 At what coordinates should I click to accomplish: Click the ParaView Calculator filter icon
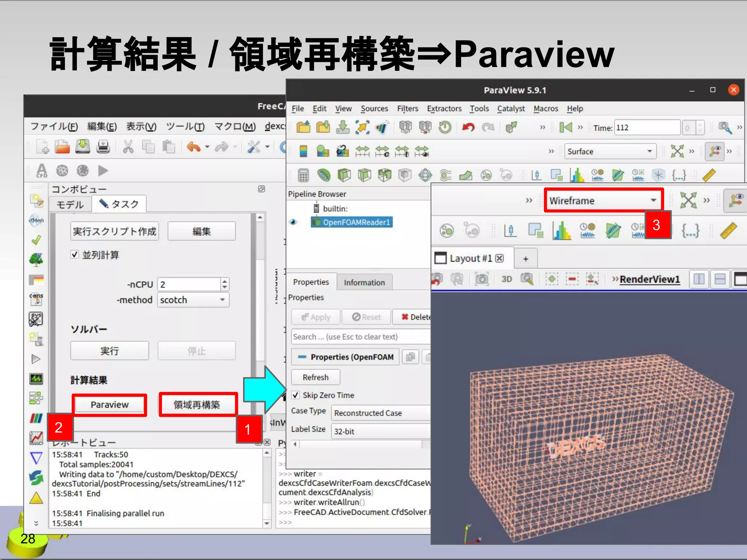[303, 175]
